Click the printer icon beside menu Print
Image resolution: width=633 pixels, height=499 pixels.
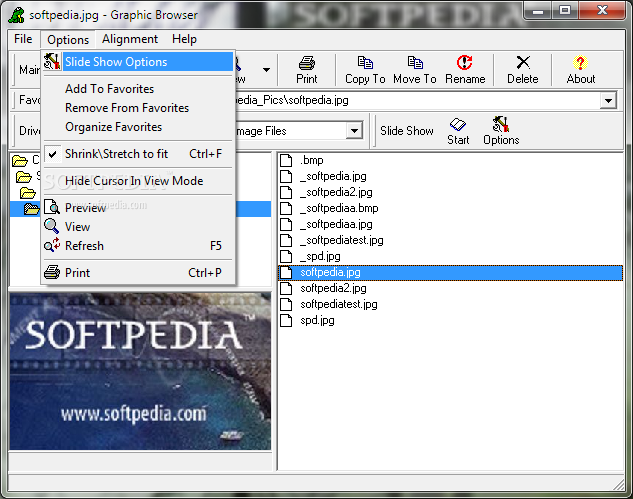tap(52, 273)
